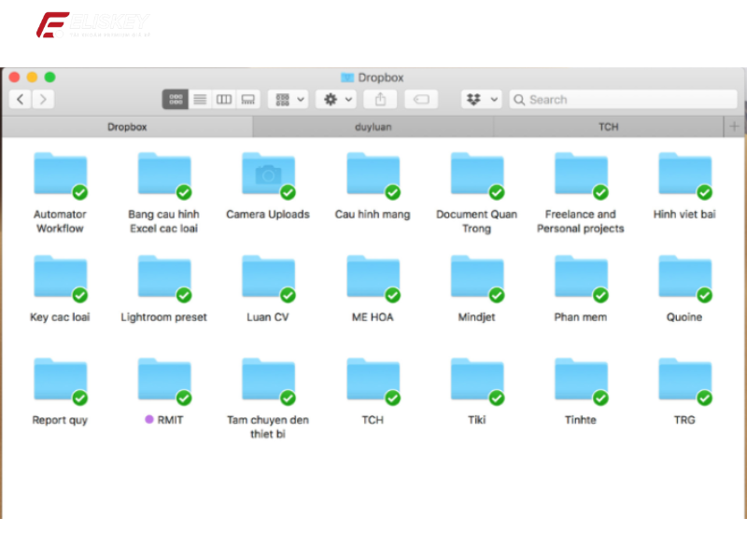Click the purple tag dot beside RMIT
Image resolution: width=747 pixels, height=560 pixels.
point(149,420)
